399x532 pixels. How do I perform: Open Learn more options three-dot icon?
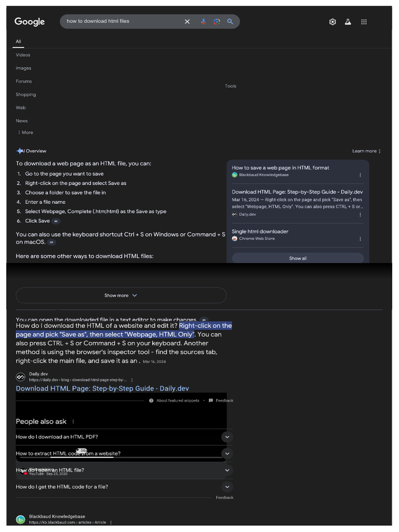[380, 151]
